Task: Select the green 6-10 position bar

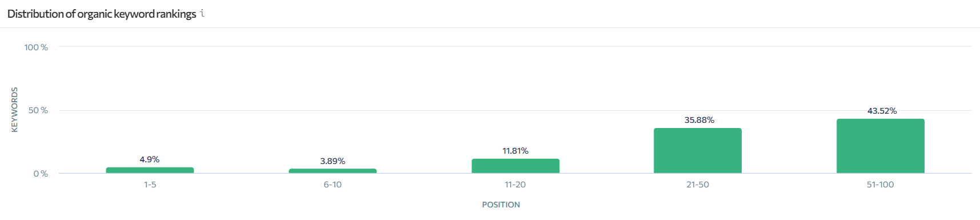Action: tap(333, 171)
